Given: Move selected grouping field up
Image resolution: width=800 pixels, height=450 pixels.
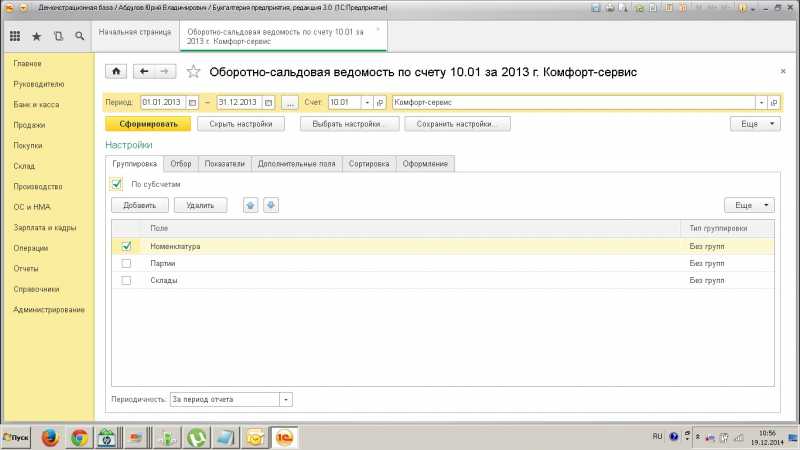Looking at the screenshot, I should [251, 205].
